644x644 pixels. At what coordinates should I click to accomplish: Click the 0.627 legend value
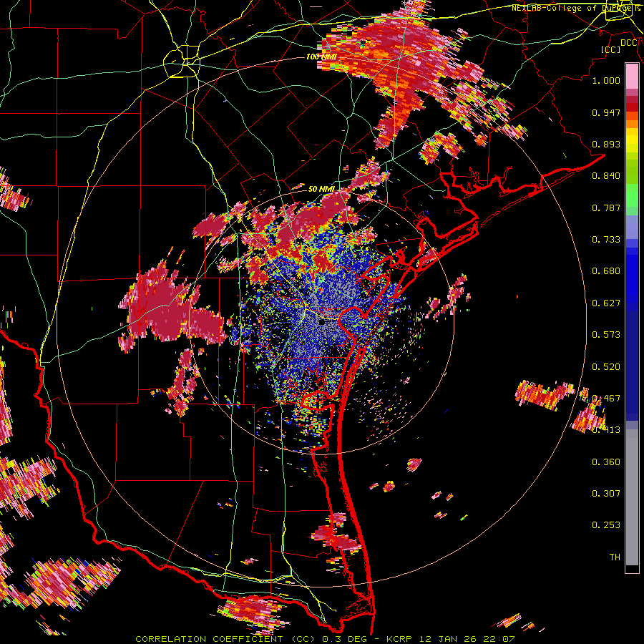click(x=606, y=303)
